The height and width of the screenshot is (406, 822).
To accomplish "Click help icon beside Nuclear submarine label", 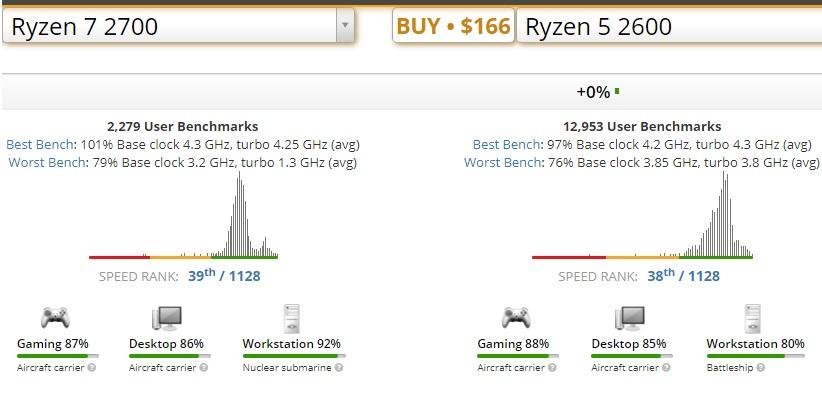I will click(339, 368).
